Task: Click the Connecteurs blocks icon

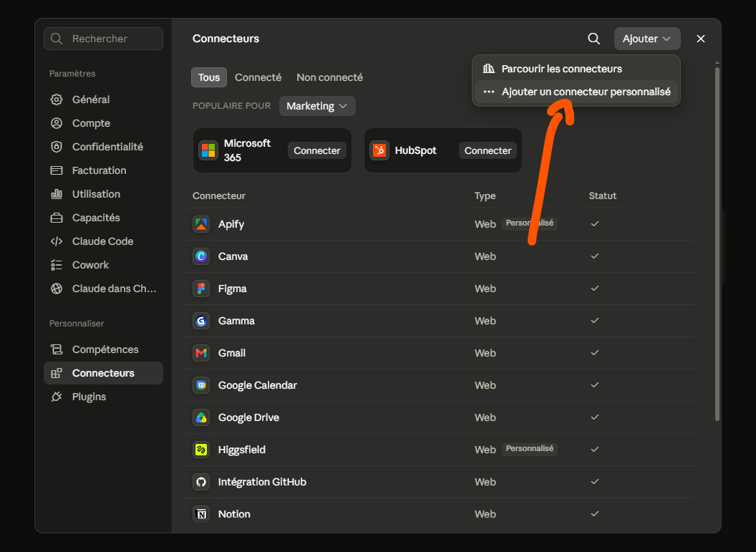Action: tap(57, 373)
